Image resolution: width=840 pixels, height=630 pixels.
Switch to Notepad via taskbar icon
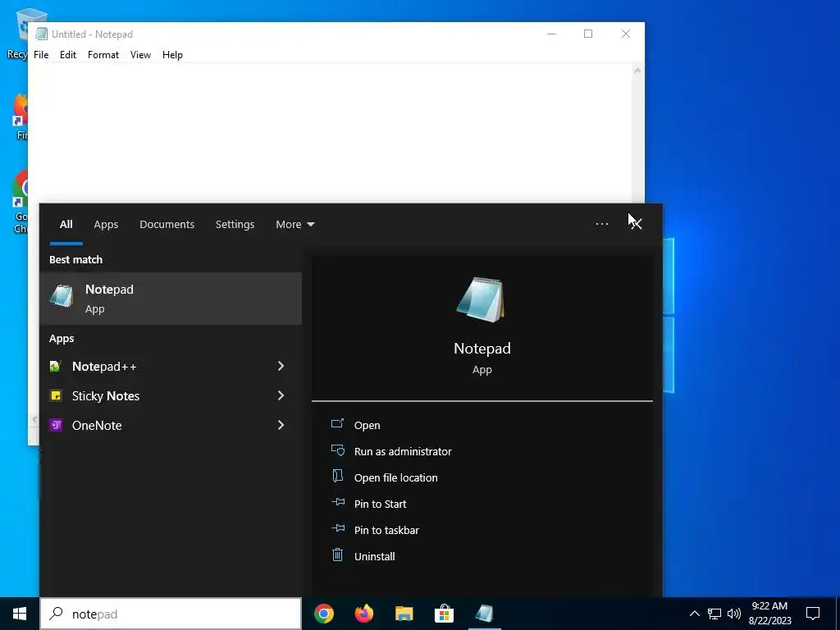(x=484, y=614)
